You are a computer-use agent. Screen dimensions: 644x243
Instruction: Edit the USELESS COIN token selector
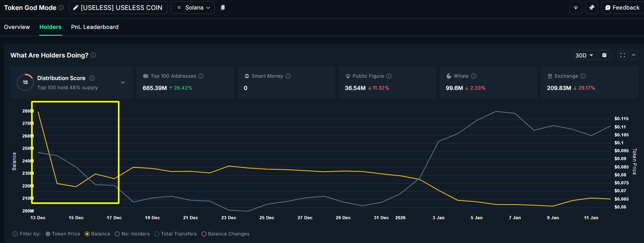click(x=118, y=8)
